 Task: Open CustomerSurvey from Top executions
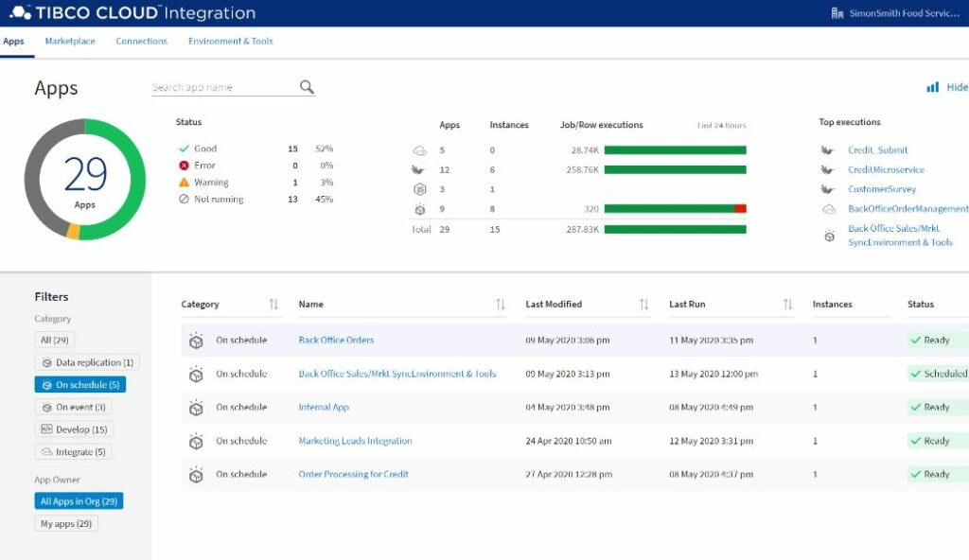point(882,189)
